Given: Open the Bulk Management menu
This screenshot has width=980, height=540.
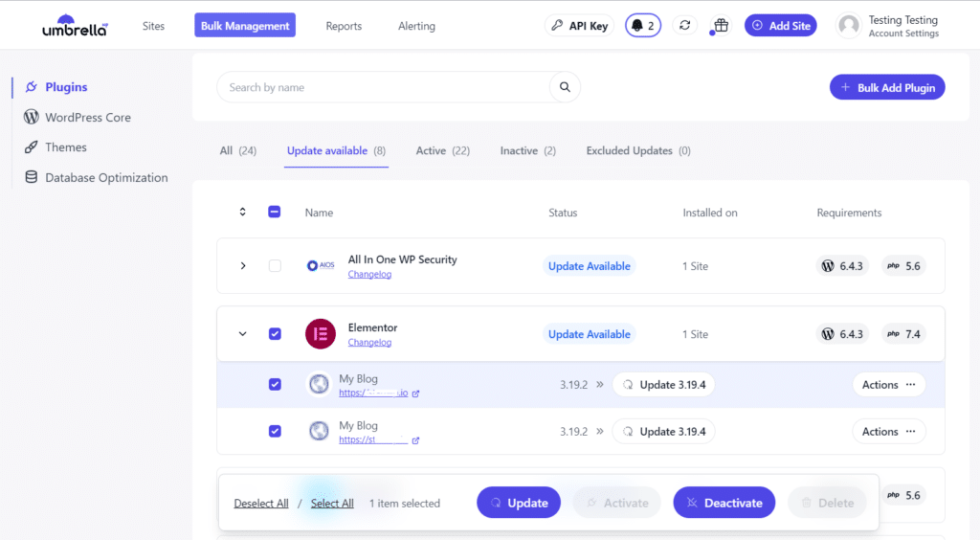Looking at the screenshot, I should pos(245,26).
